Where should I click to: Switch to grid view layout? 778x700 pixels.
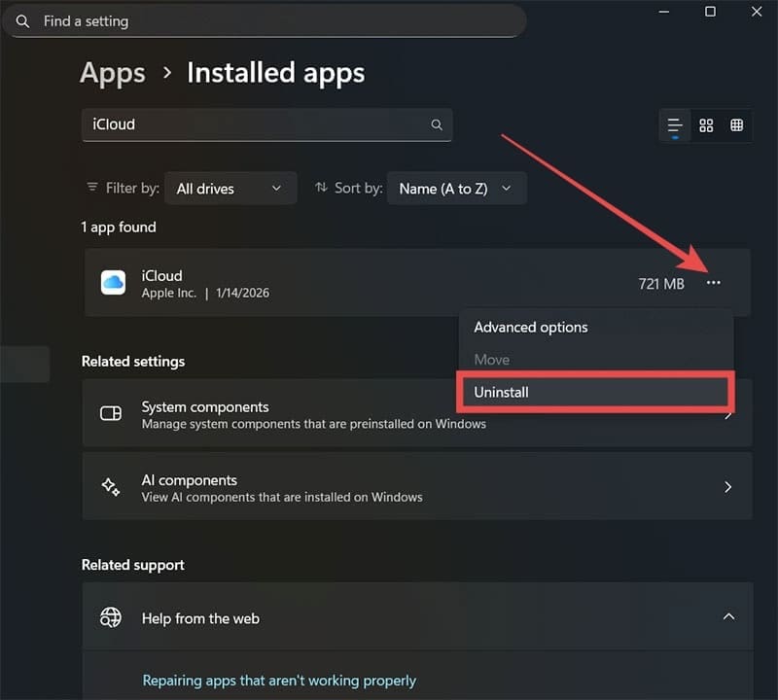pos(706,125)
